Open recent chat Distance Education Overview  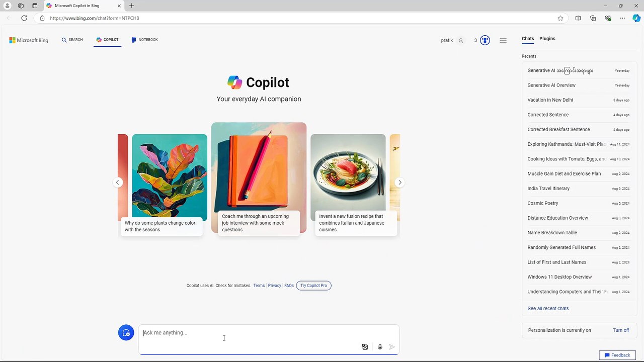579,218
